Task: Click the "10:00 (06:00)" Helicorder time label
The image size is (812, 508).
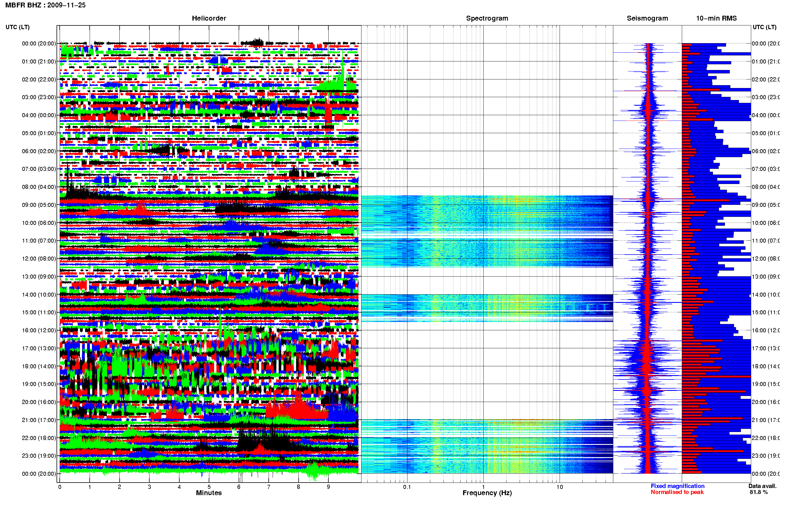Action: pos(39,223)
